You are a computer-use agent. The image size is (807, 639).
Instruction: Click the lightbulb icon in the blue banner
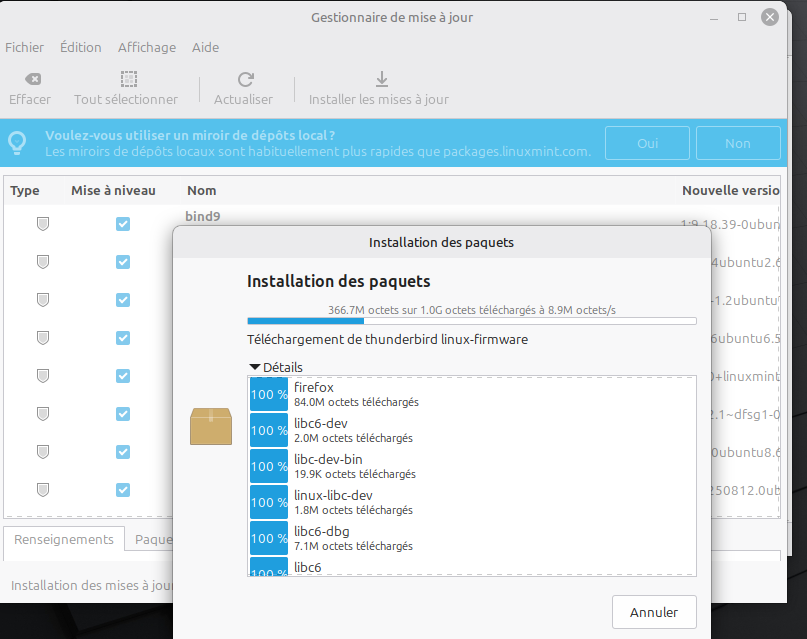(x=17, y=143)
